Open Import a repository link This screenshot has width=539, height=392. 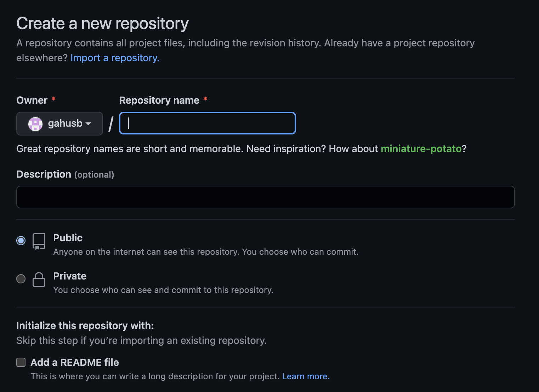pyautogui.click(x=115, y=57)
